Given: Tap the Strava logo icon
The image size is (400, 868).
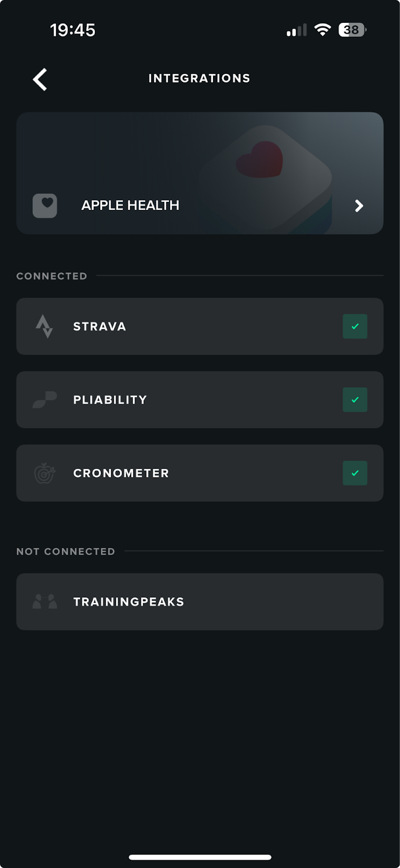Looking at the screenshot, I should point(44,327).
